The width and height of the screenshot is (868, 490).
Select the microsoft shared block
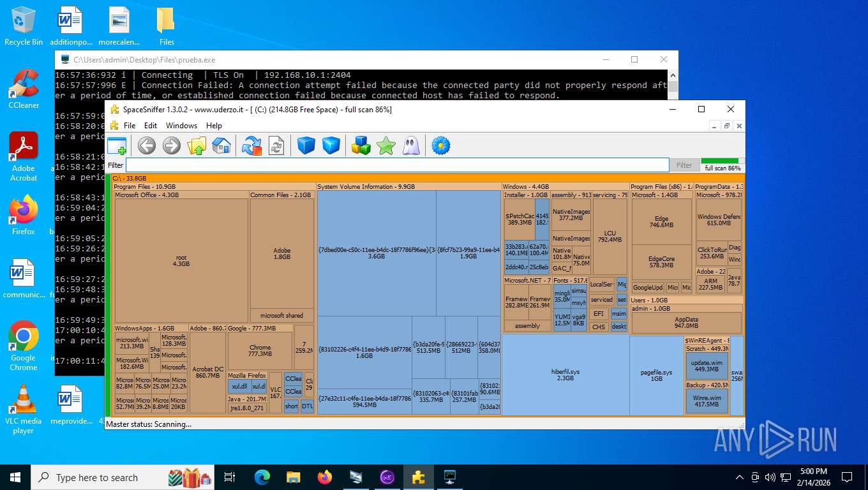[x=281, y=315]
